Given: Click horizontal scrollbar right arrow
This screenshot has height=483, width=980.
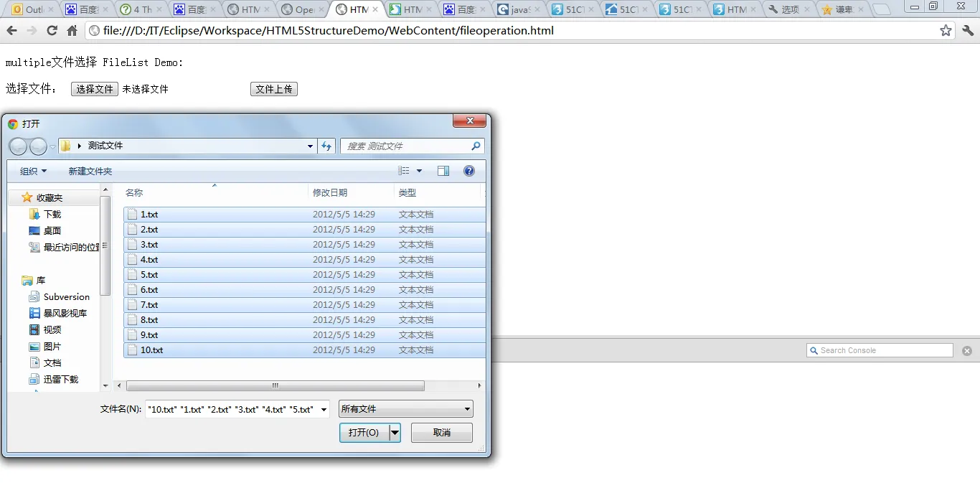Looking at the screenshot, I should tap(479, 385).
